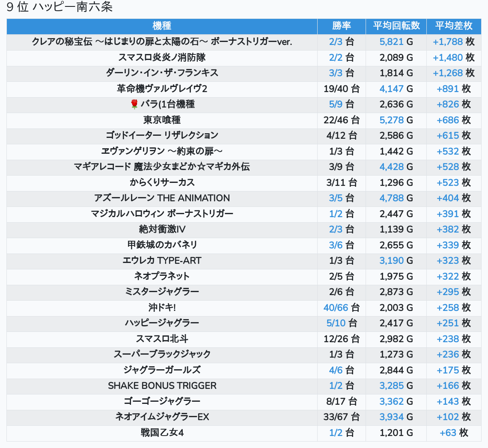The image size is (488, 448).
Task: Select the 5/10 win rate for ハッピージャグラー
Action: click(336, 323)
